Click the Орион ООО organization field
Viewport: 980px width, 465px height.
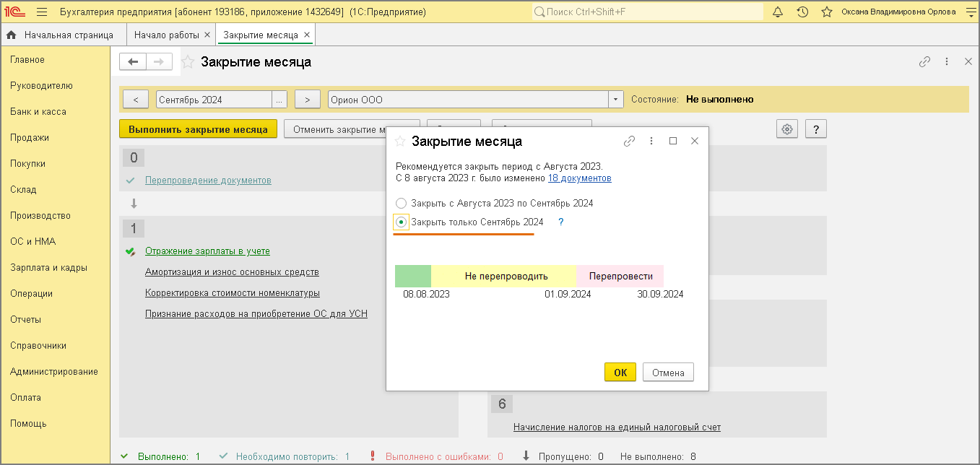(468, 100)
